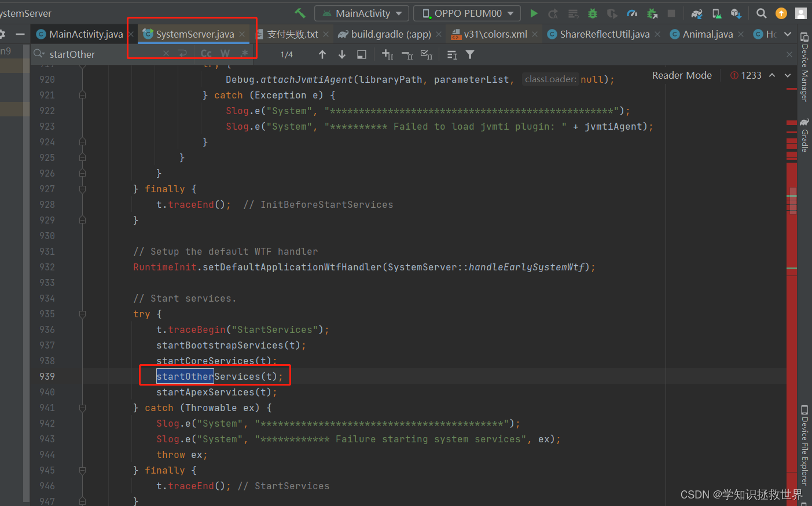Click Open in Find Window icon
Screen dimensions: 812x506
point(362,54)
